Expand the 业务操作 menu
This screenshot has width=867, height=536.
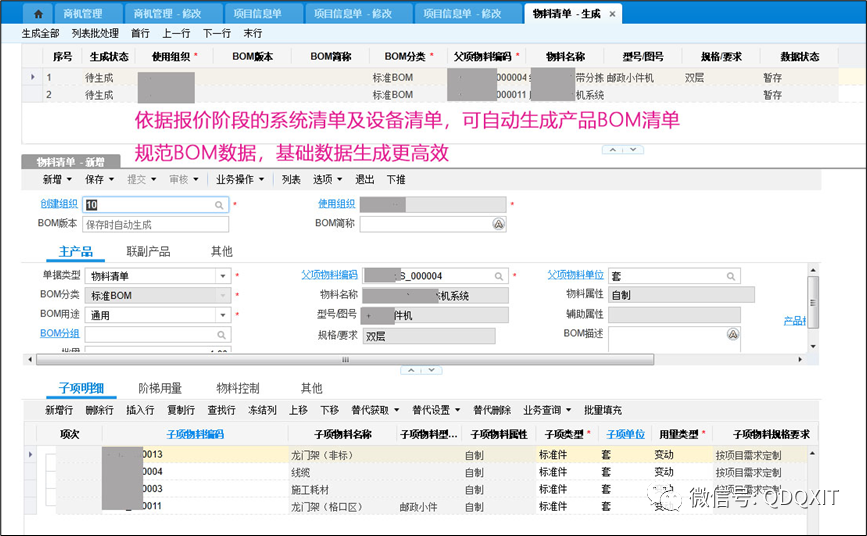tap(240, 180)
